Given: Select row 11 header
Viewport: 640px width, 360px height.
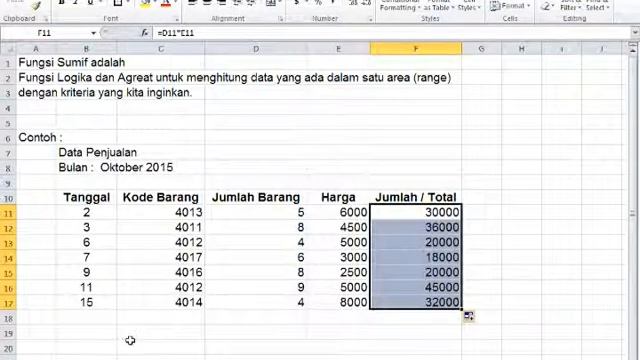Looking at the screenshot, I should (x=8, y=213).
